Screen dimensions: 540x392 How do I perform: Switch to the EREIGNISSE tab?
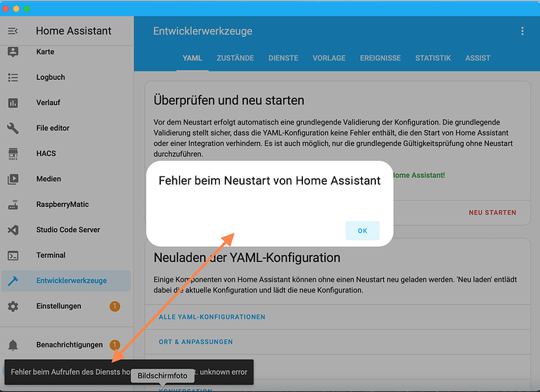(380, 58)
